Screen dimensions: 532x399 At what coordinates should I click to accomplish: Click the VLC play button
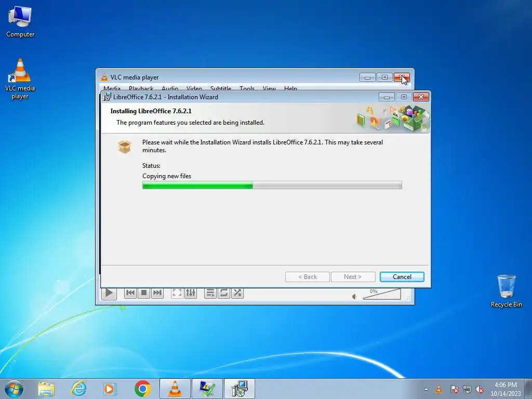point(109,293)
